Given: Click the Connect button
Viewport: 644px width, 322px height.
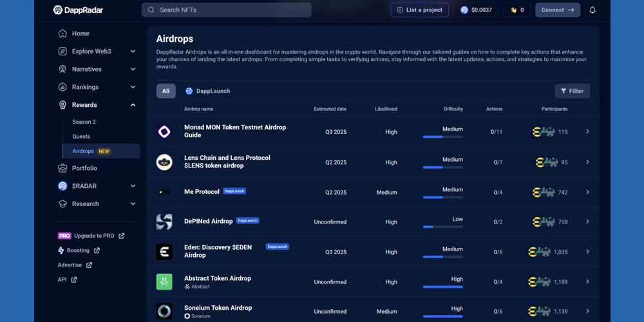Looking at the screenshot, I should click(558, 10).
